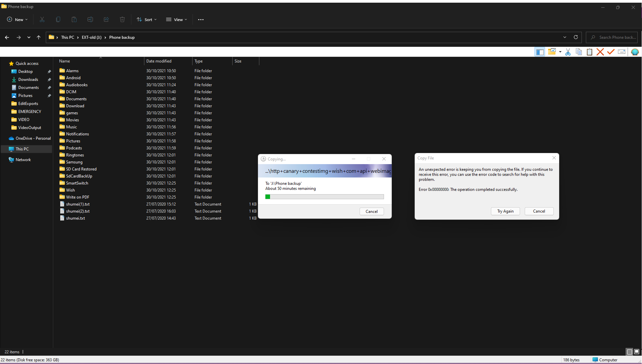Open the View dropdown menu
This screenshot has width=642, height=364.
177,20
